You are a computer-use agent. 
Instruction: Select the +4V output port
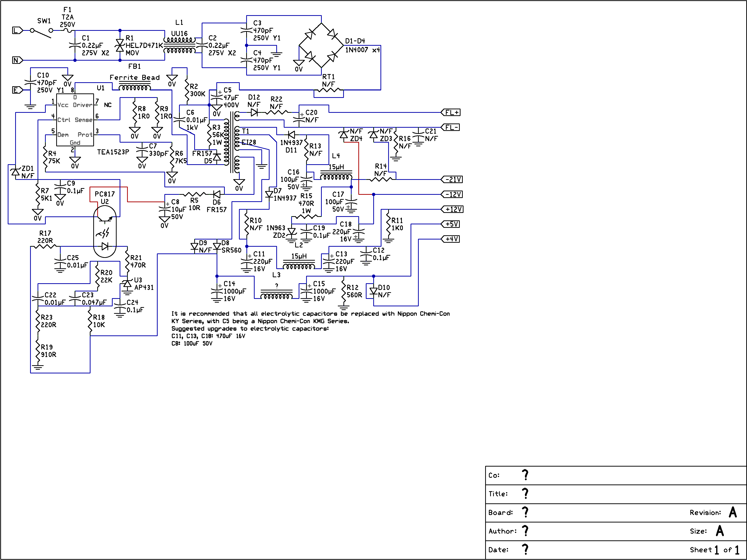point(451,239)
